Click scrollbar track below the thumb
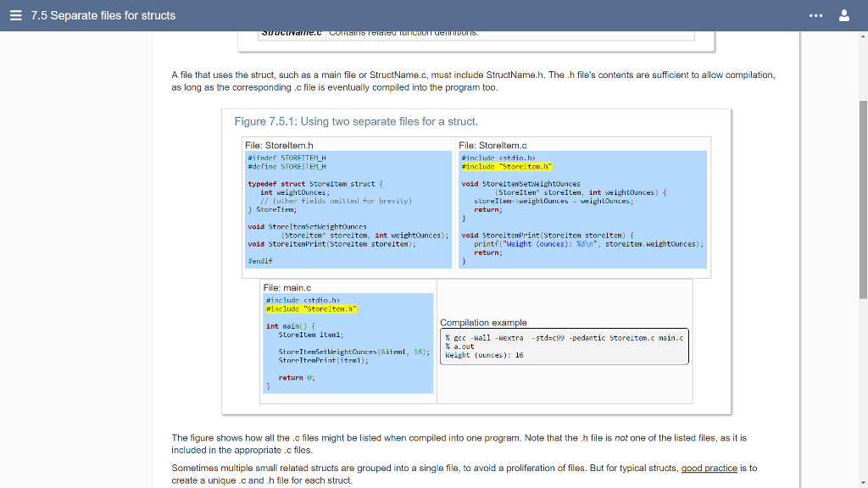This screenshot has height=488, width=868. point(863,390)
